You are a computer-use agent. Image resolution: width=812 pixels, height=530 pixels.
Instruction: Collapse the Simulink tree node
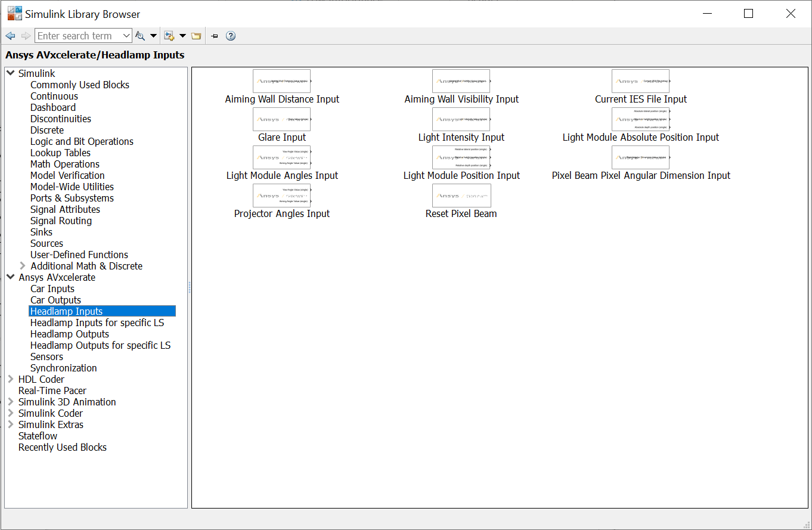click(11, 73)
